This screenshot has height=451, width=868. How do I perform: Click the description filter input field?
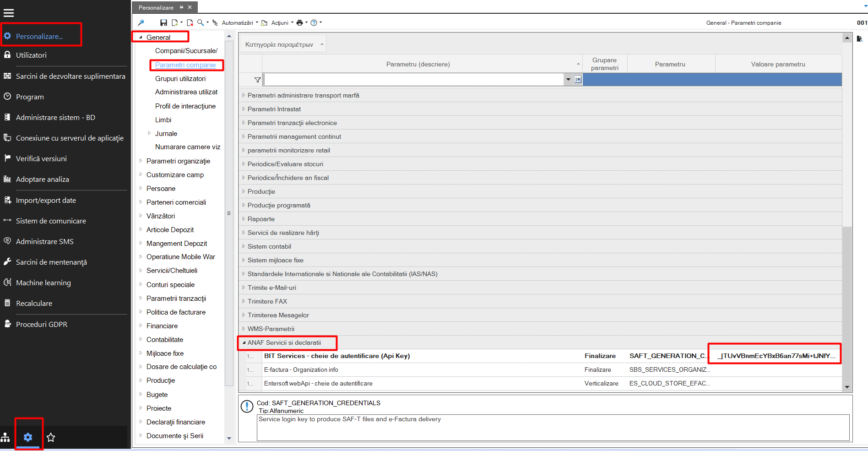pos(414,80)
